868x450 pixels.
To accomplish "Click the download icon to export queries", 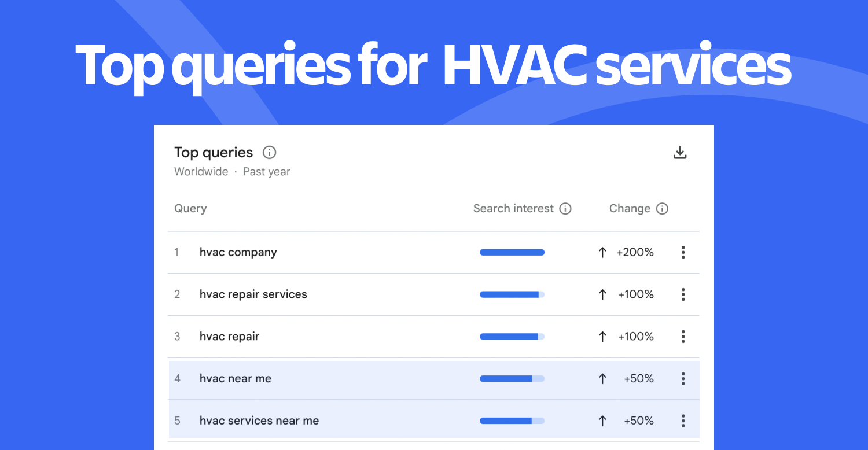I will point(680,152).
